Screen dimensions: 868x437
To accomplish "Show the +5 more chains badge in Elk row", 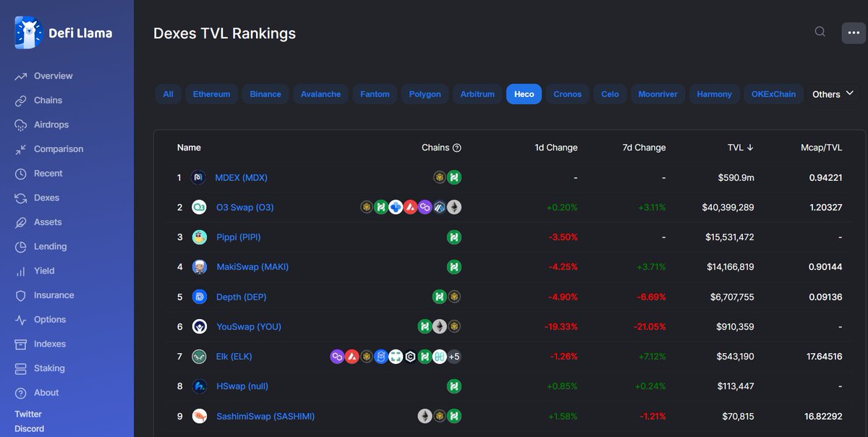I will click(454, 357).
